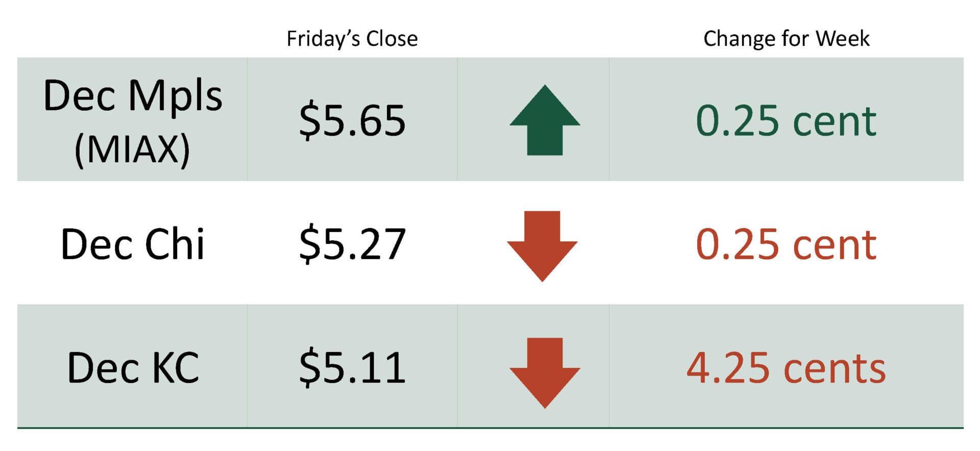Click the word "Close" in the column header
Viewport: 980px width, 451px height.
(392, 39)
